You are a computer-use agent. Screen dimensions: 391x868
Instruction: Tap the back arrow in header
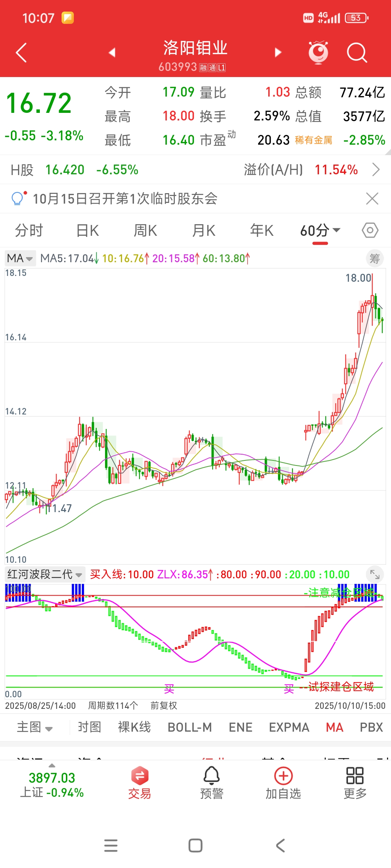21,53
